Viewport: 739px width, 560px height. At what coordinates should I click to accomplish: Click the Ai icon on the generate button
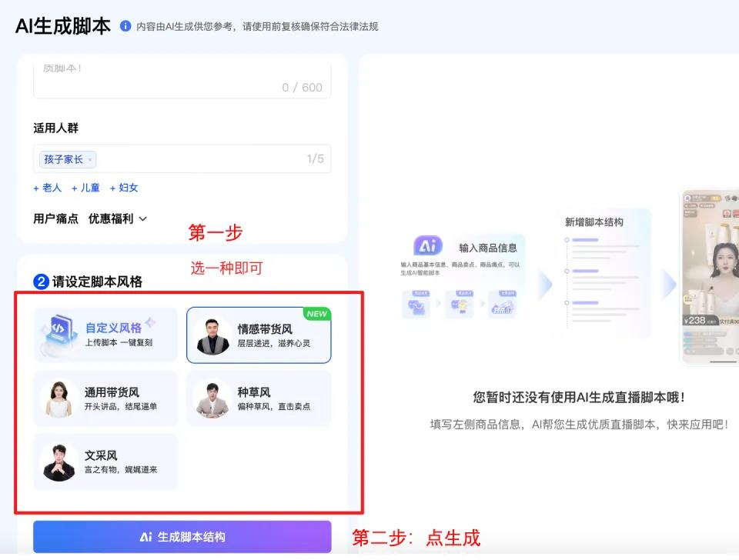pyautogui.click(x=146, y=537)
